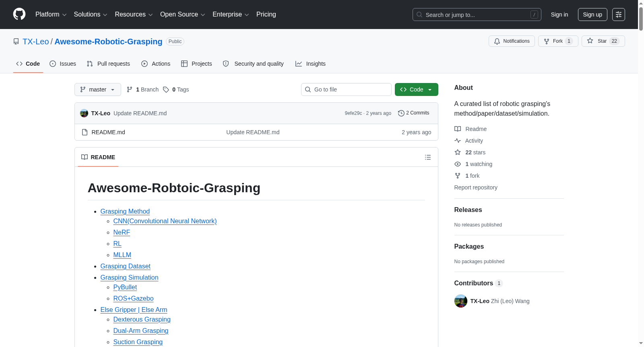Jump to Else Gripper | Else Arm section
The width and height of the screenshot is (644, 347).
(134, 310)
